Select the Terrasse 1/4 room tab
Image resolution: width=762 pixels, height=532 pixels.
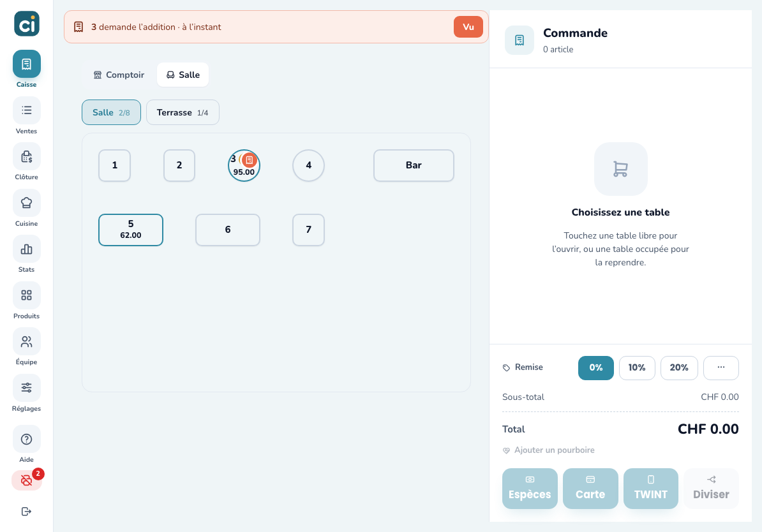[x=183, y=112]
